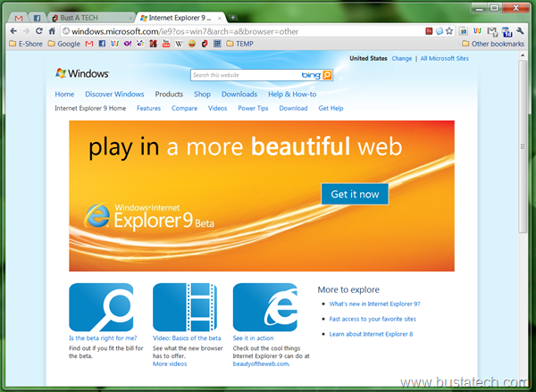
Task: Go back using the back arrow
Action: pyautogui.click(x=13, y=31)
